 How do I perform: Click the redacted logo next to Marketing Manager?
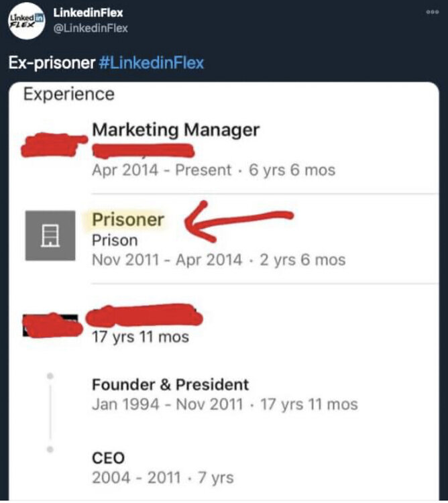point(54,145)
